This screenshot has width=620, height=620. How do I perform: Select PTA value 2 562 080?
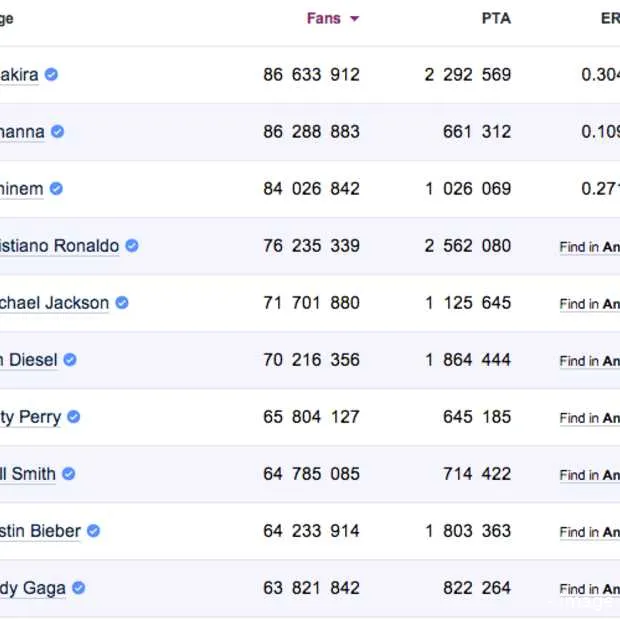pyautogui.click(x=468, y=246)
